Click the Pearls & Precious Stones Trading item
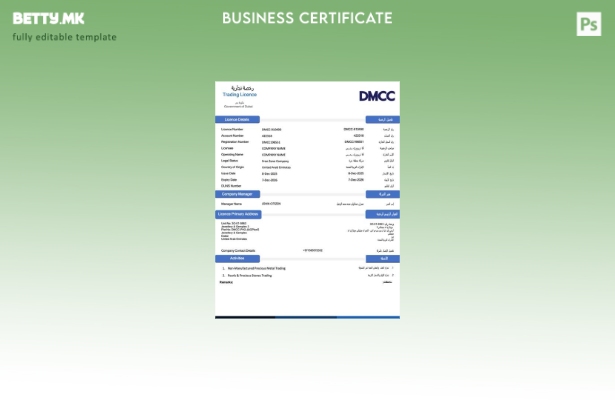This screenshot has height=400, width=615. pos(250,275)
